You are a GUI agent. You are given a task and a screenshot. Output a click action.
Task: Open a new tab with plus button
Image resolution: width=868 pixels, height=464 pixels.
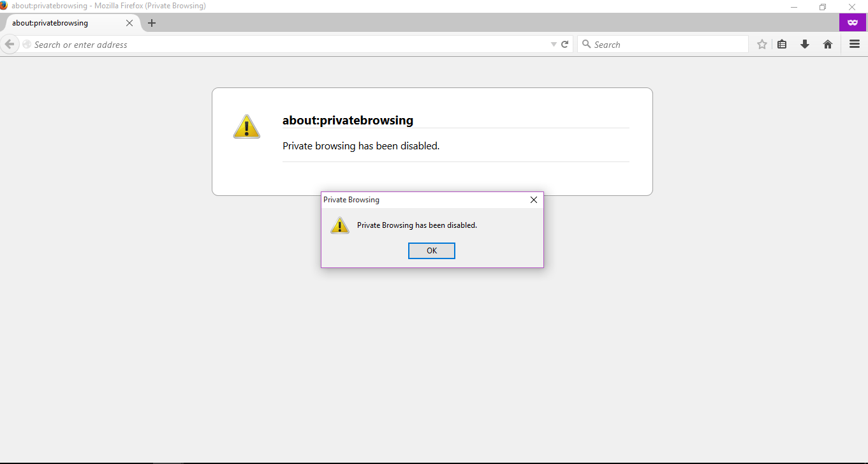click(x=152, y=23)
